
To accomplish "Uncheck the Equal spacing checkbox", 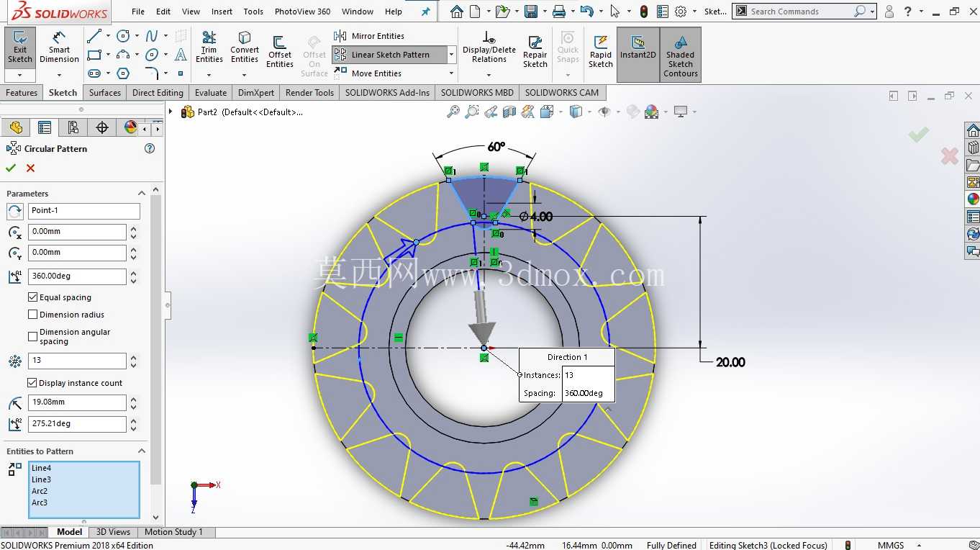I will tap(32, 297).
